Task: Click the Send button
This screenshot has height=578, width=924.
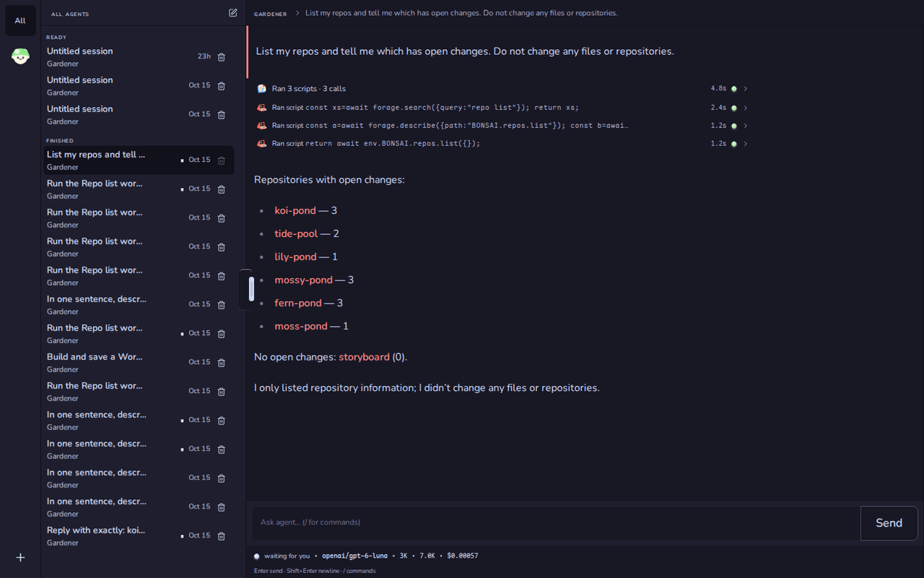Action: click(x=889, y=523)
